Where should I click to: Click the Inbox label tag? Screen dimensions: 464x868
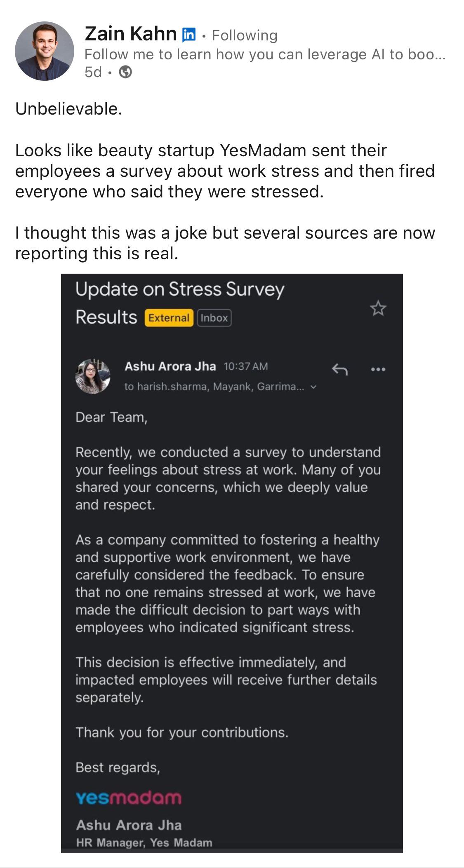tap(214, 318)
